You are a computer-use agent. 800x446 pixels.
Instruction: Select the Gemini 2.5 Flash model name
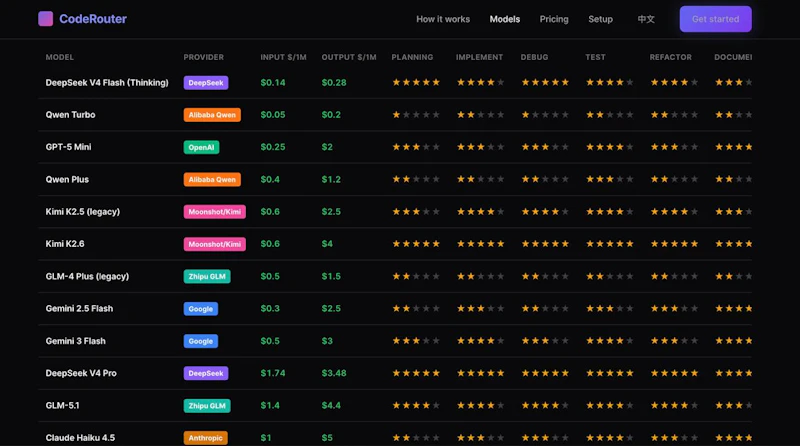[79, 309]
